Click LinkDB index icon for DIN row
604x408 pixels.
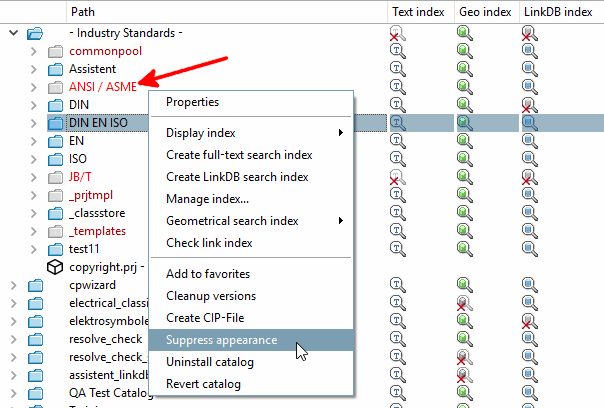coord(531,105)
